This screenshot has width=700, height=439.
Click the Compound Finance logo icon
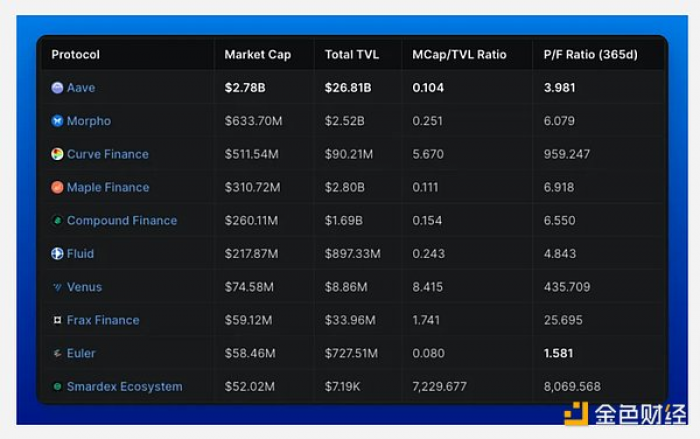pos(57,220)
